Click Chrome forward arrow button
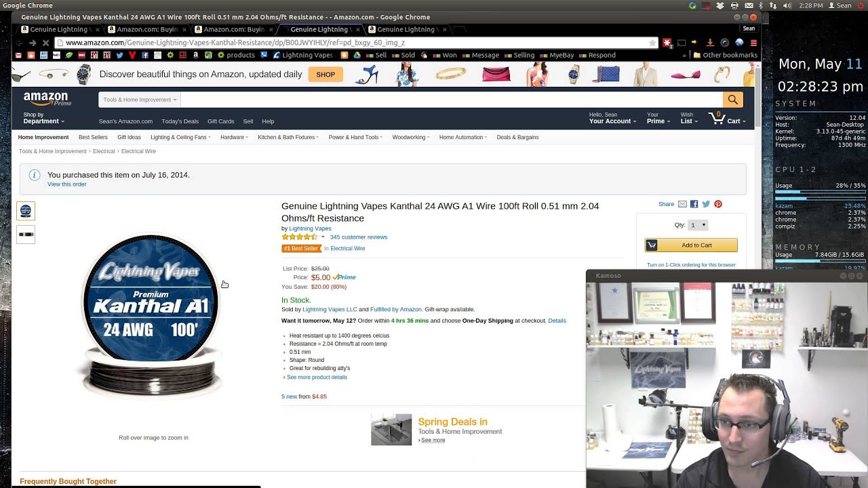This screenshot has height=488, width=868. click(x=32, y=43)
